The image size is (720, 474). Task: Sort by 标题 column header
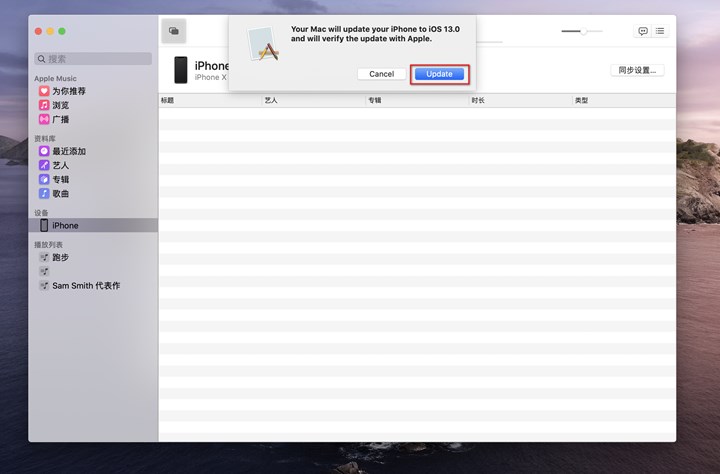pos(210,100)
